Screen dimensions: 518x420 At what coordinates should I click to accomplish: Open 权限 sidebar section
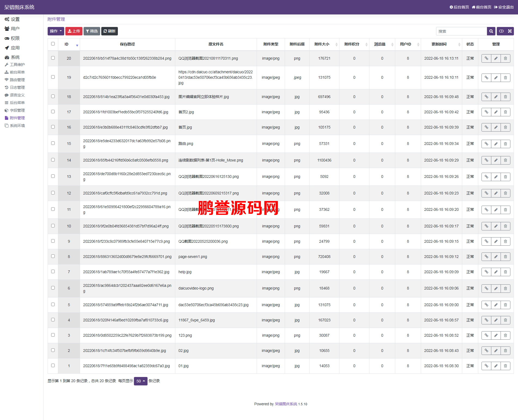[12, 38]
